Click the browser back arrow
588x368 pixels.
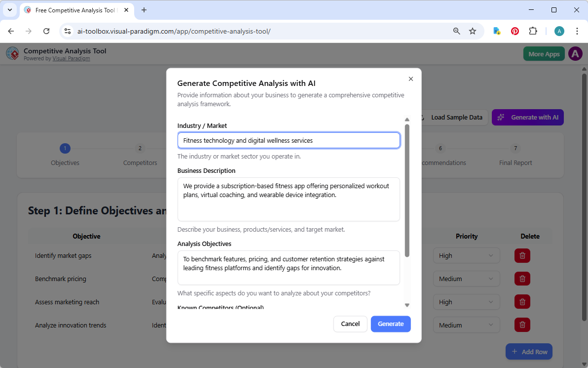point(11,31)
